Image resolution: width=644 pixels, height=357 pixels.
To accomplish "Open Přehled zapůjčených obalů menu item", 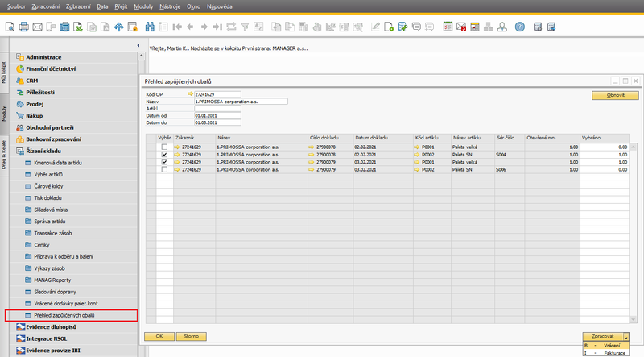I will (64, 315).
